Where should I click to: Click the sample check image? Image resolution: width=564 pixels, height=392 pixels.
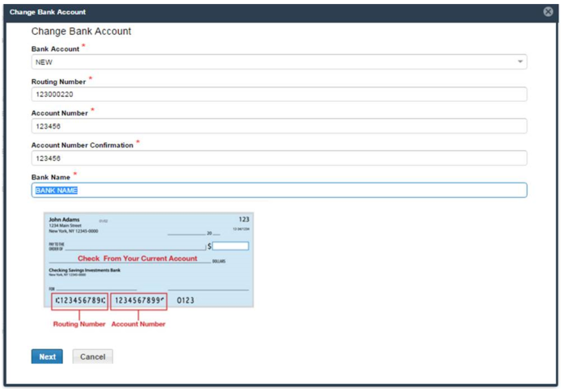click(149, 259)
